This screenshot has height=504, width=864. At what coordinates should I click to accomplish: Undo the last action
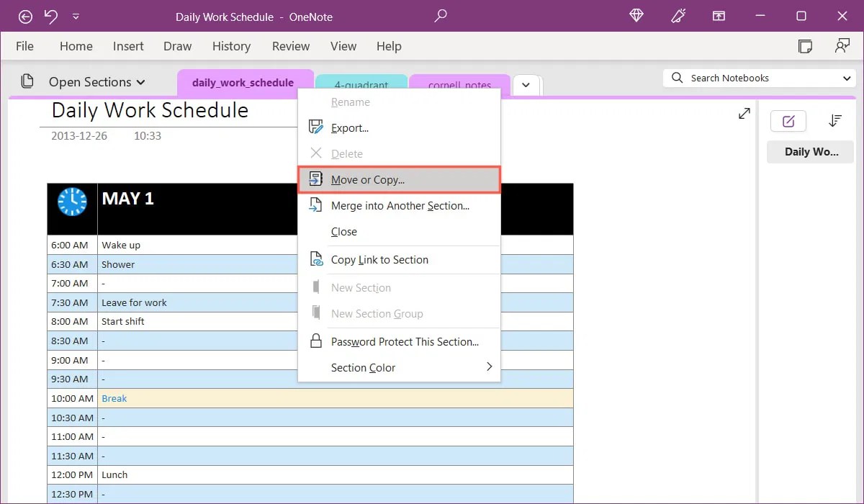point(50,16)
